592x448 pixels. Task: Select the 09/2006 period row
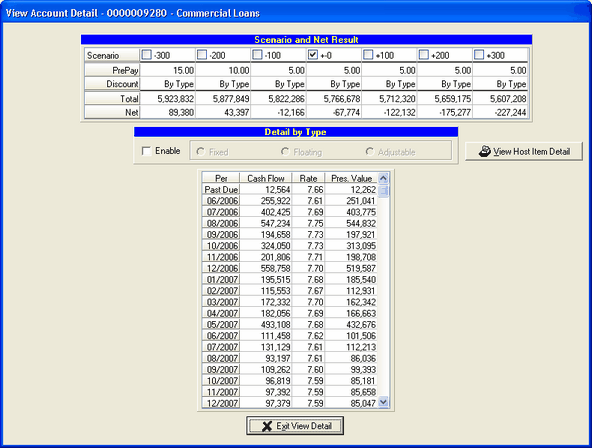click(290, 235)
